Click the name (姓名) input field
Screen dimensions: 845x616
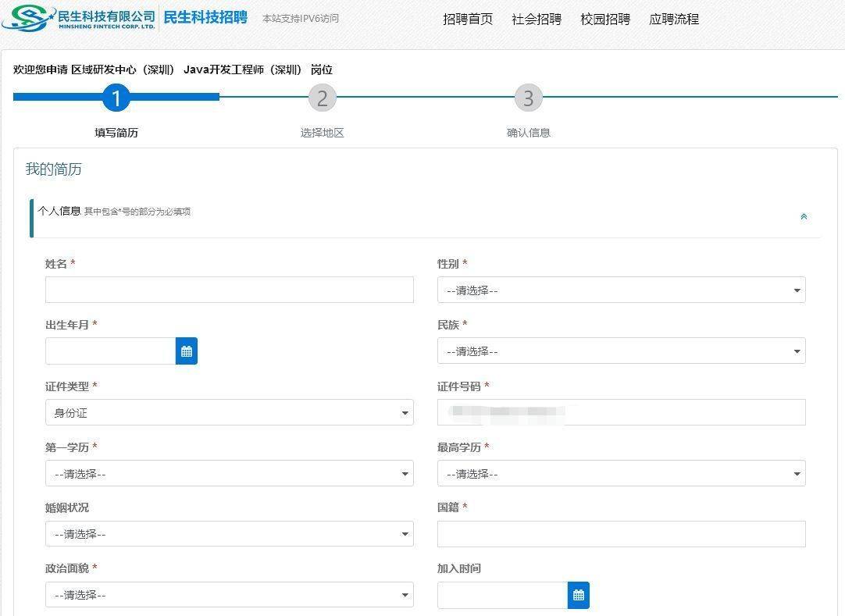click(229, 290)
